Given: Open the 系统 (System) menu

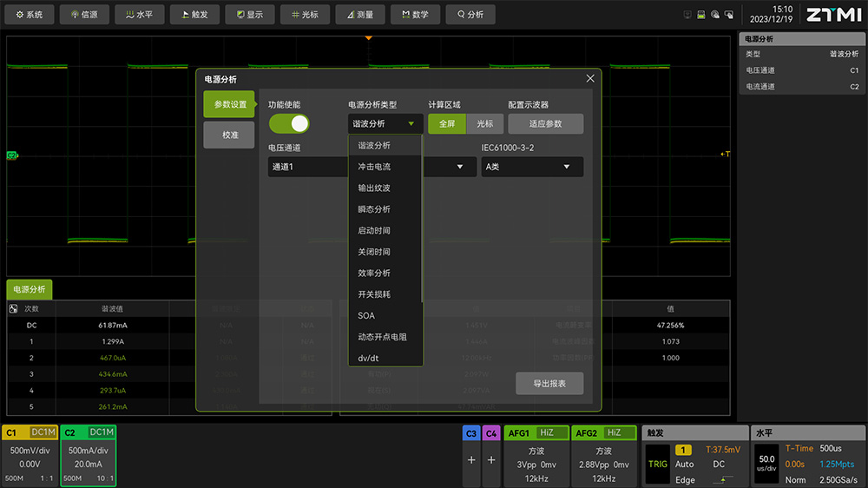Looking at the screenshot, I should tap(30, 15).
